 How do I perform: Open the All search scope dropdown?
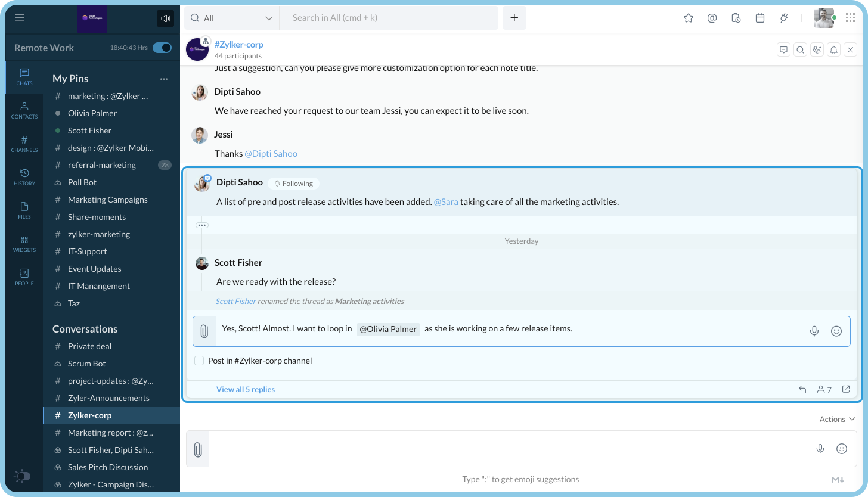pyautogui.click(x=231, y=18)
